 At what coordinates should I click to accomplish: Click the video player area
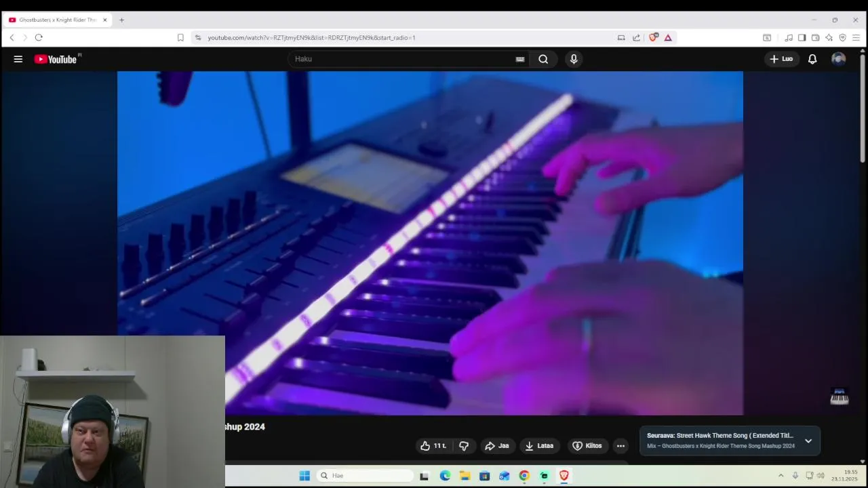pyautogui.click(x=430, y=243)
